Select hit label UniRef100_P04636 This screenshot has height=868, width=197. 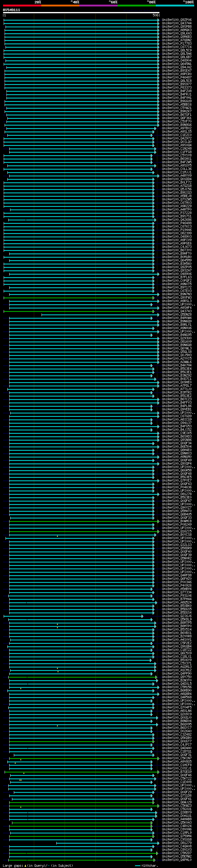tap(177, 487)
